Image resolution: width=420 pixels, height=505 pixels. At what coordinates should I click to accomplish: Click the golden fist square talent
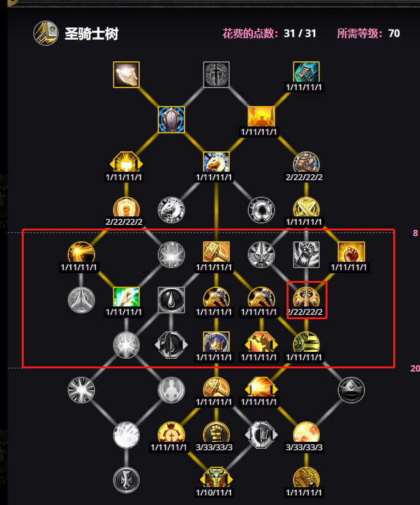pos(352,253)
